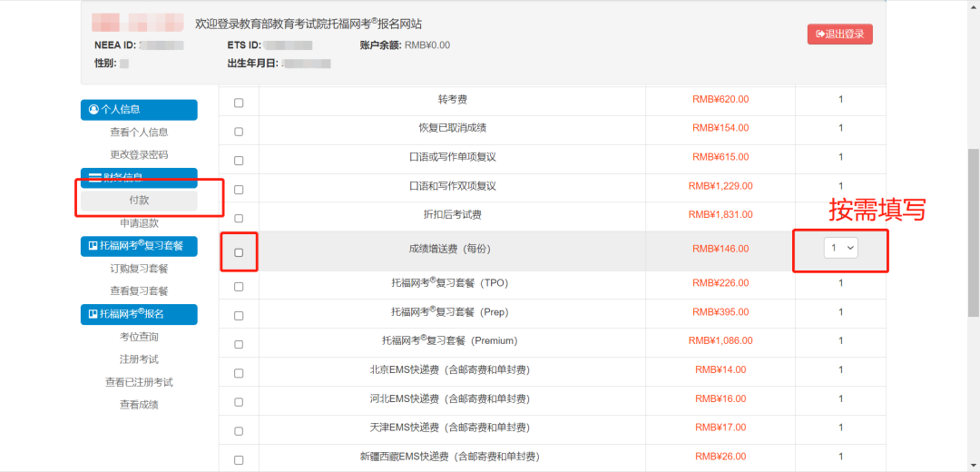980x472 pixels.
Task: Open the 托福网考报名 section header
Action: 139,314
